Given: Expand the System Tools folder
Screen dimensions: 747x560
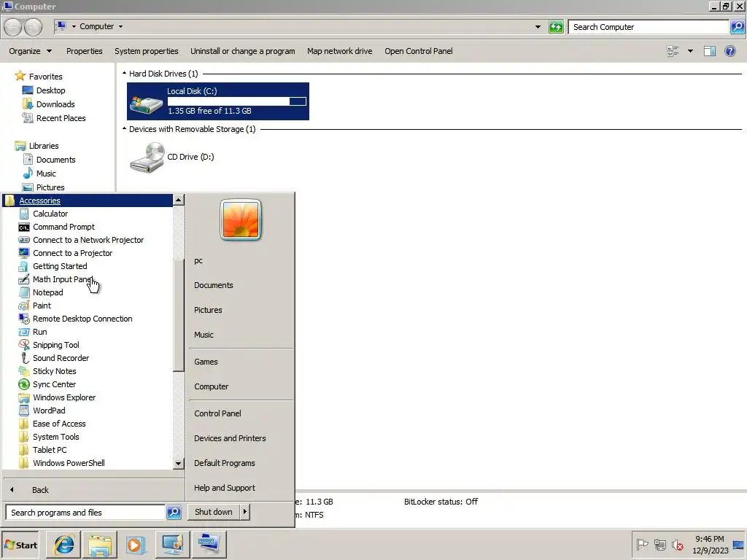Looking at the screenshot, I should (55, 437).
